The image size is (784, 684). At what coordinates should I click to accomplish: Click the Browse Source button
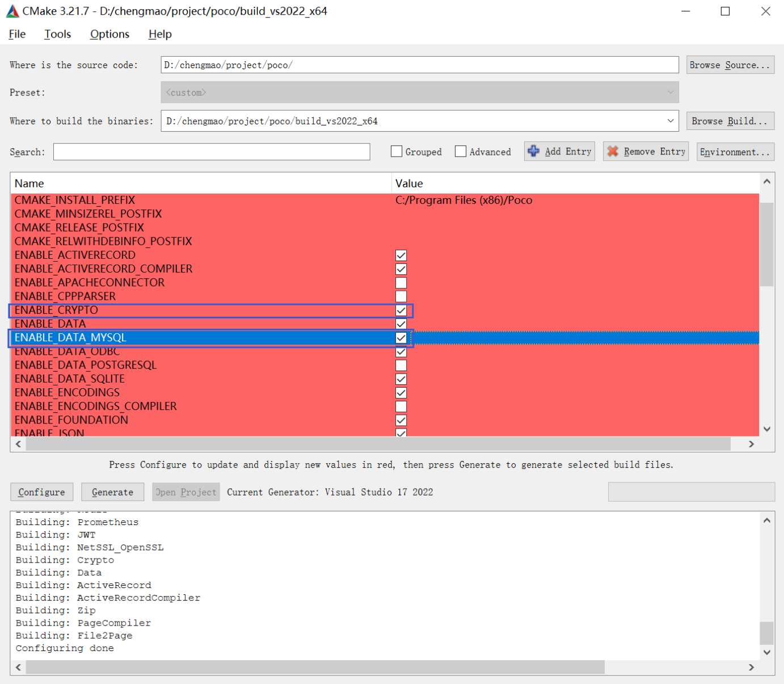(730, 64)
